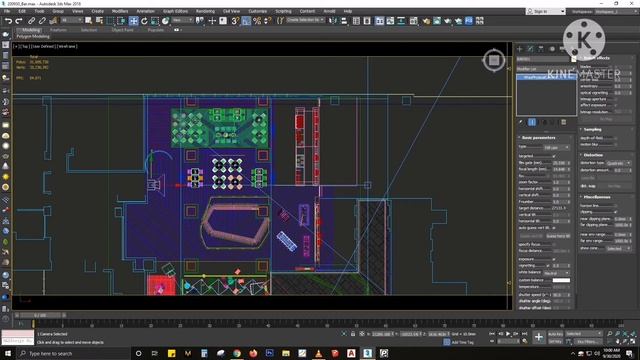This screenshot has width=640, height=360.
Task: Open the Modifiers menu
Action: (120, 11)
